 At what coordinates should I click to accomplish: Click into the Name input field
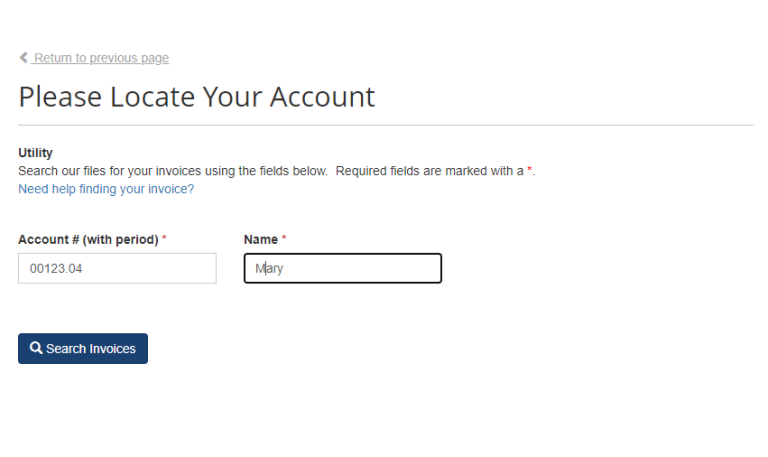342,268
